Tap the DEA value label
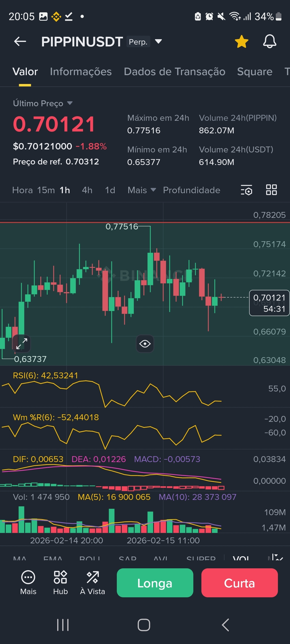The image size is (290, 644). point(99,459)
